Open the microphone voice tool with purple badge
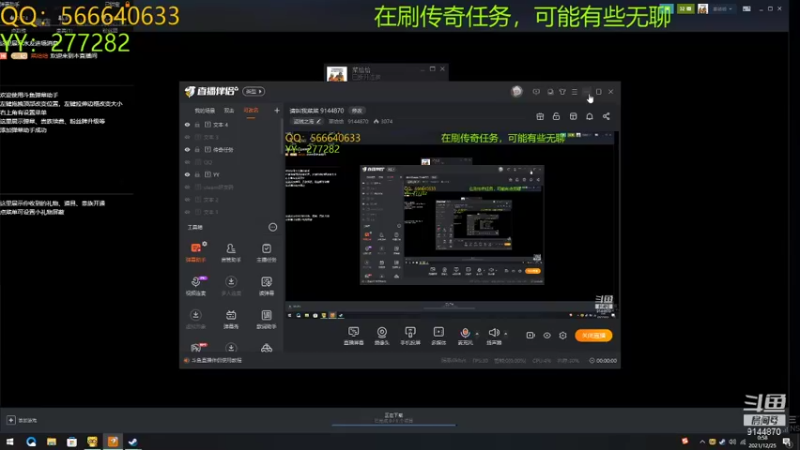Image resolution: width=800 pixels, height=450 pixels. (x=196, y=286)
